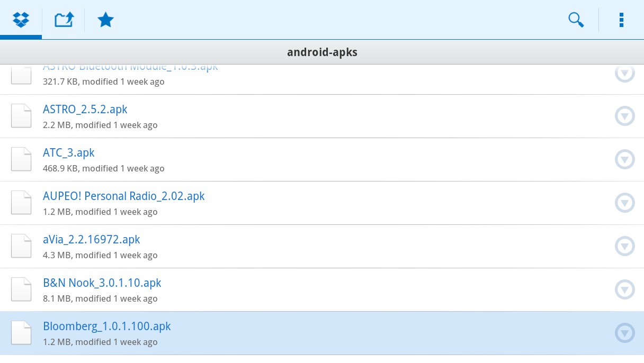
Task: Click the 2.2 MB file details line
Action: coord(100,125)
